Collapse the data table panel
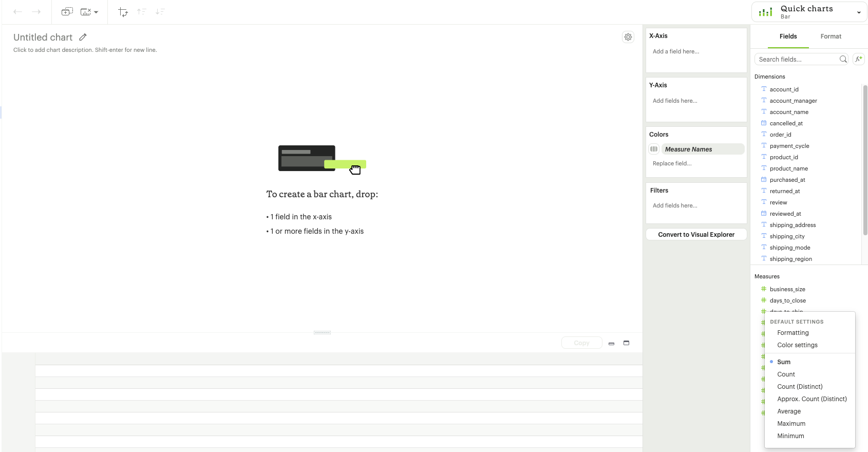Image resolution: width=868 pixels, height=452 pixels. pyautogui.click(x=611, y=344)
